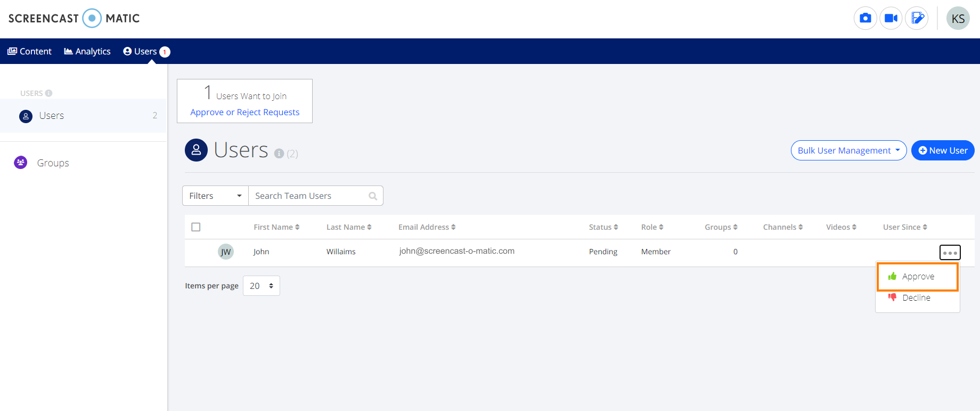Click the '1 Users Want to Join' text
The image size is (980, 411).
click(x=246, y=93)
